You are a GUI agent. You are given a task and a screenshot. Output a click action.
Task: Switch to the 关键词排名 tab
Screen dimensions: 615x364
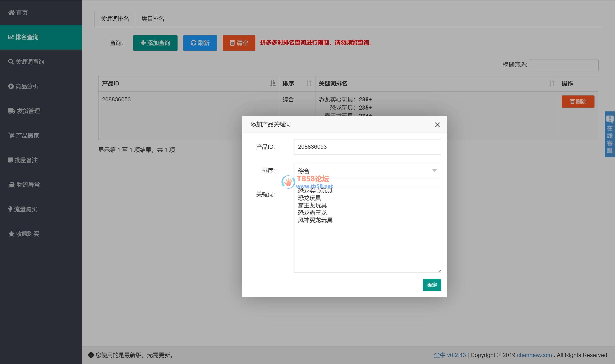pos(115,19)
